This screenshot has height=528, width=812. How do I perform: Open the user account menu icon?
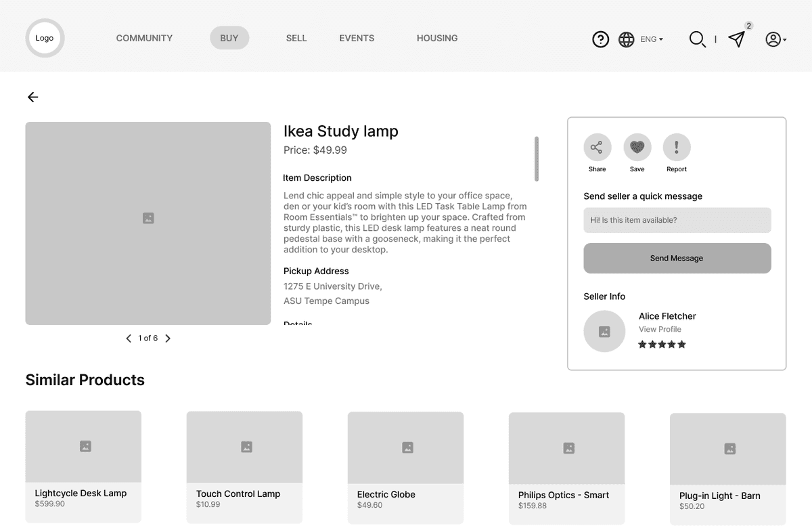click(775, 39)
